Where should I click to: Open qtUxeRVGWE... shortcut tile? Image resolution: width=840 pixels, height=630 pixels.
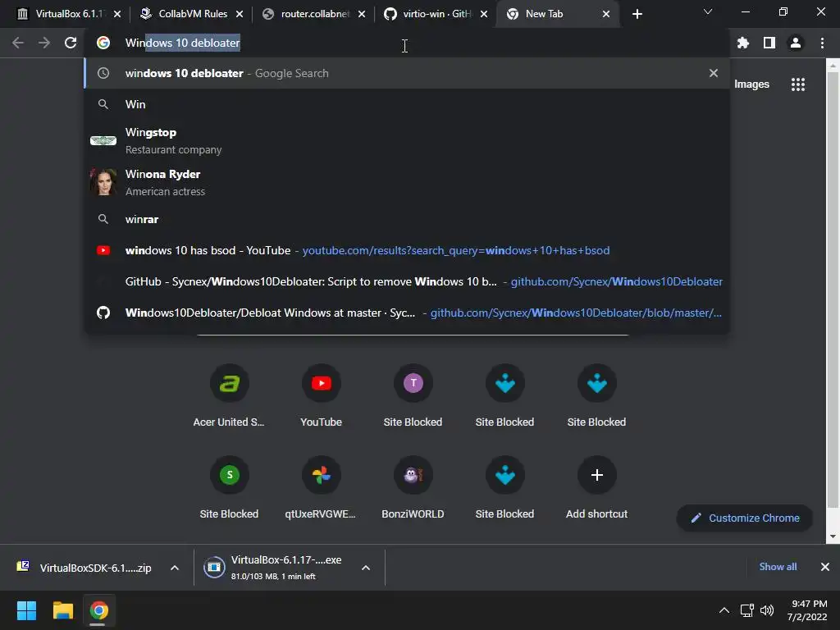click(321, 488)
